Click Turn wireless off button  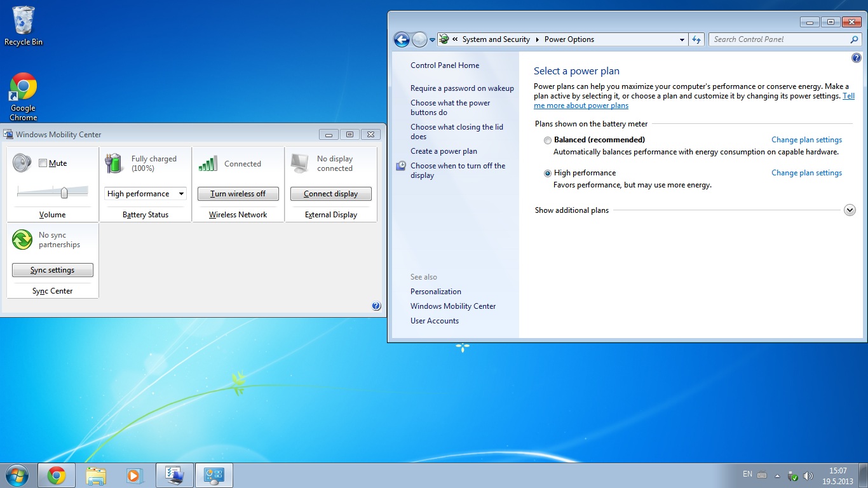click(238, 194)
